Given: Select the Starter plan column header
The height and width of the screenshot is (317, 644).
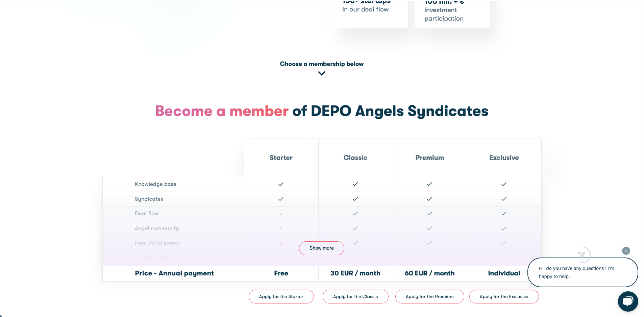Looking at the screenshot, I should click(x=281, y=157).
